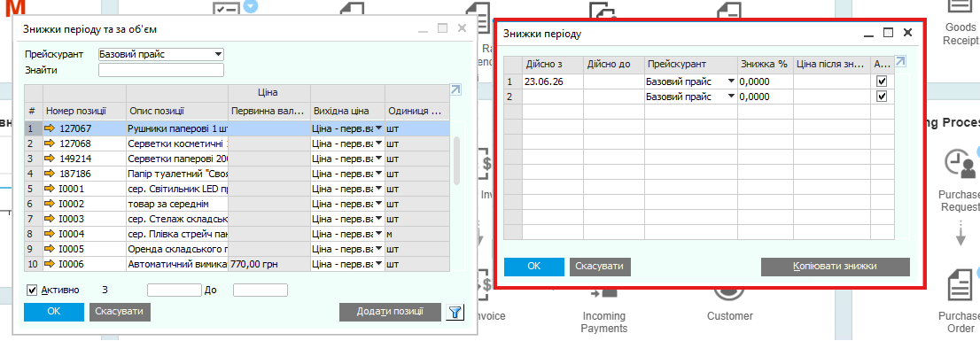Click the filter funnel icon

pos(455,313)
